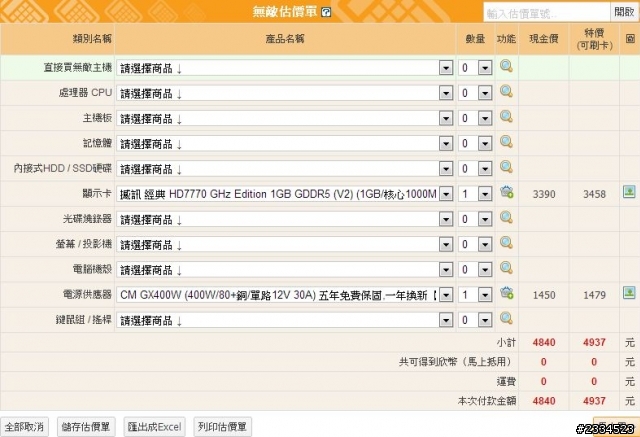Open quantity dropdown for 記憶體
This screenshot has width=640, height=437.
coord(475,144)
